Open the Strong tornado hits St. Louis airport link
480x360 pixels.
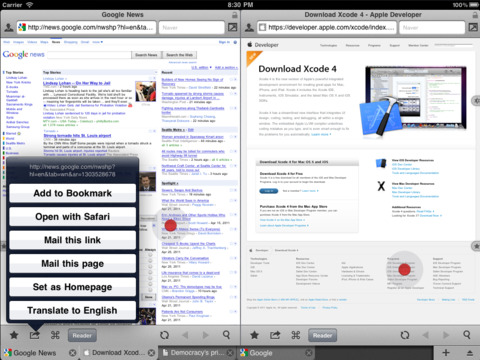click(77, 136)
